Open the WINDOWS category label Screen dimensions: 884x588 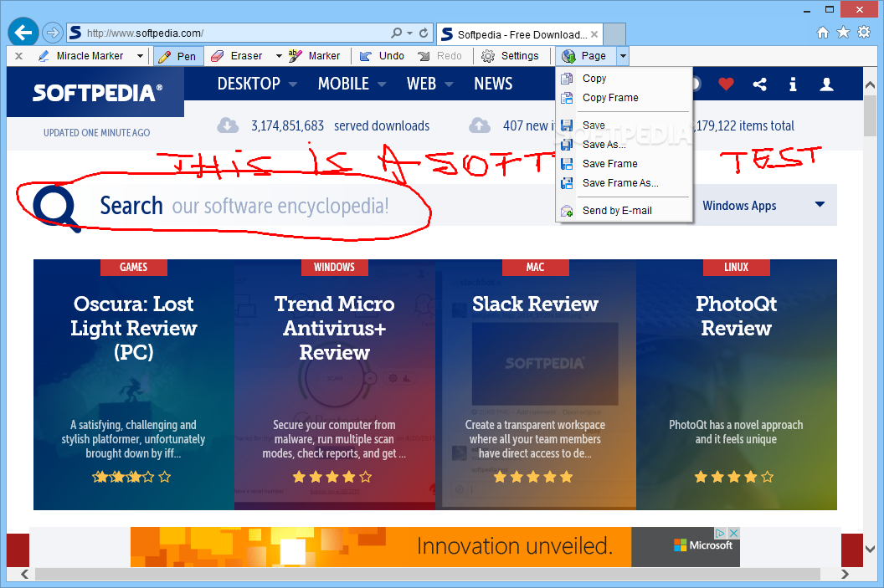point(334,267)
